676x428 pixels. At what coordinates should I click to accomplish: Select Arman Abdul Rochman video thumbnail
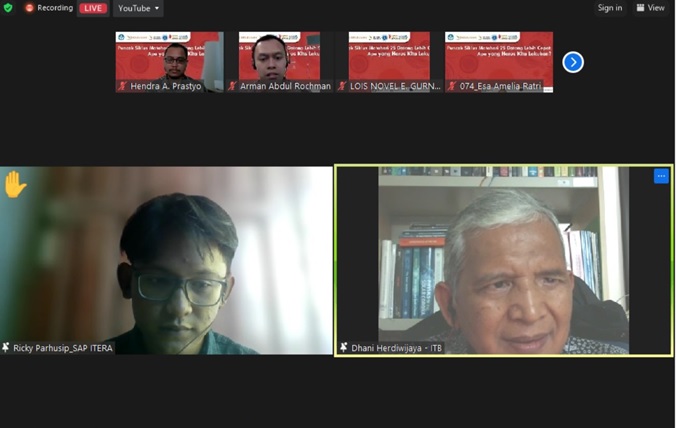click(x=279, y=62)
